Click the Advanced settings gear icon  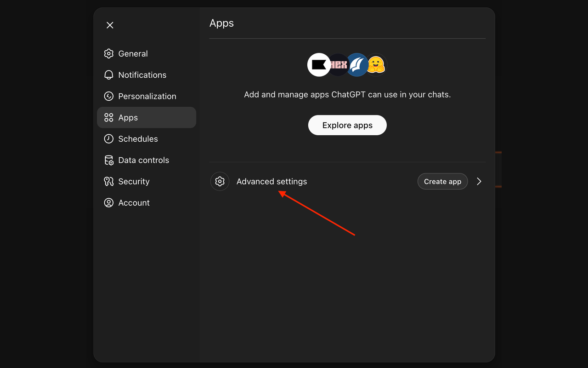pos(220,182)
